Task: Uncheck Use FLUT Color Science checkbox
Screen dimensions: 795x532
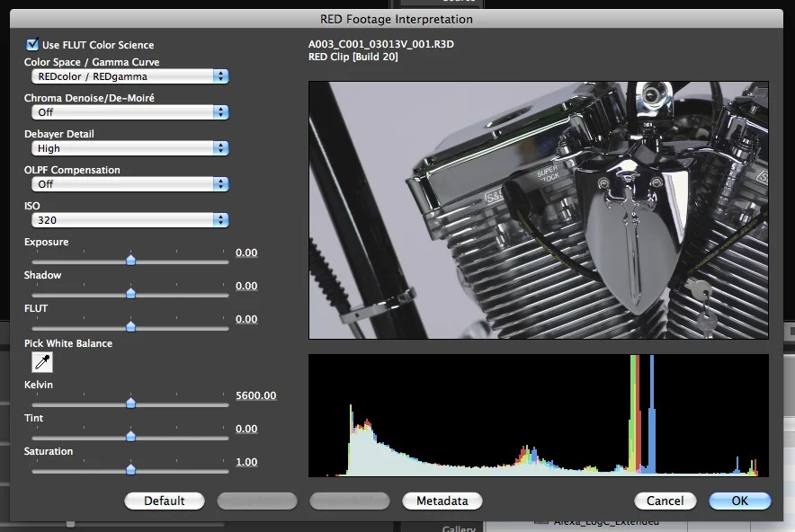Action: [32, 45]
